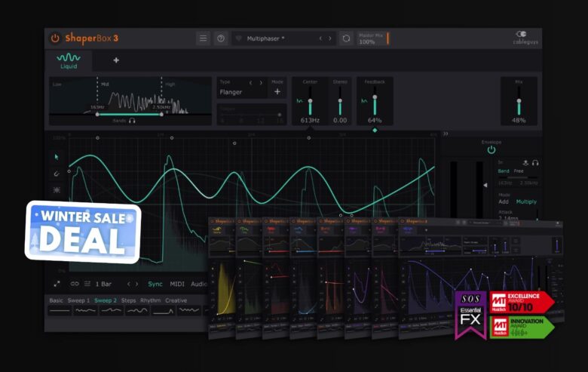Select the magnet snap tool
588x372 pixels.
(57, 174)
